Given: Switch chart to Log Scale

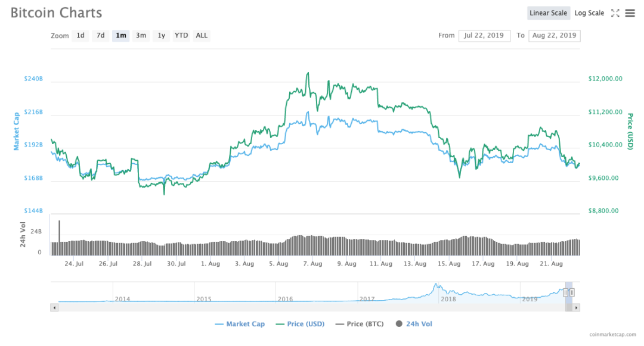Looking at the screenshot, I should [x=589, y=13].
